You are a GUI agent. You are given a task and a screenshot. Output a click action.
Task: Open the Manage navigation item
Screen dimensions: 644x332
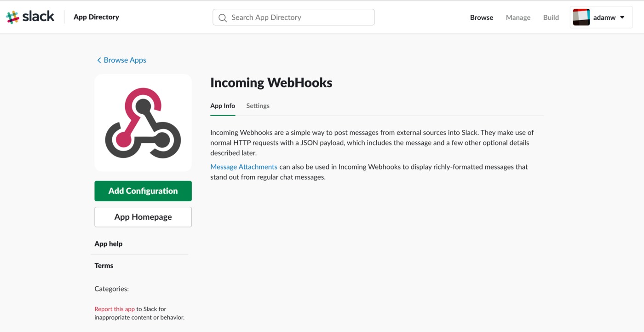[x=518, y=17]
